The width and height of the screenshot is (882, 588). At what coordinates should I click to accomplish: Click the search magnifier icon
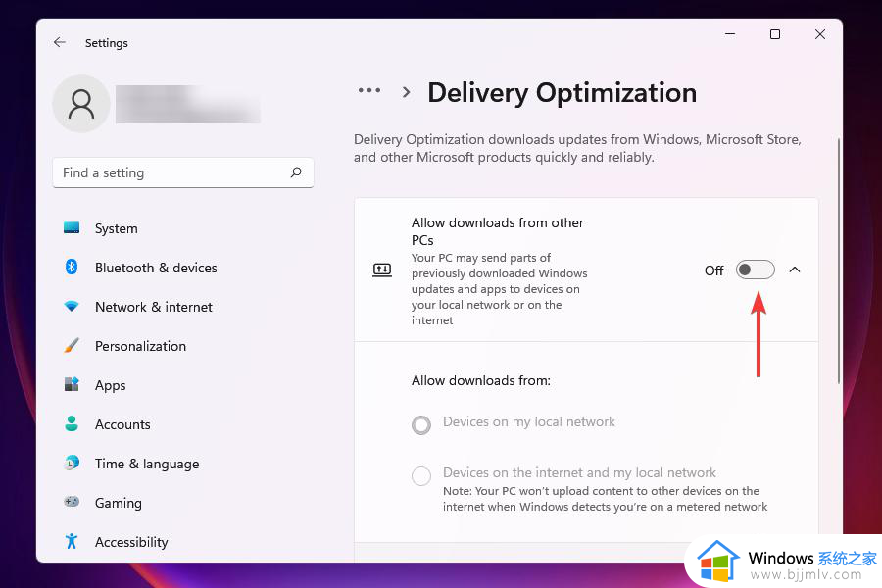296,172
